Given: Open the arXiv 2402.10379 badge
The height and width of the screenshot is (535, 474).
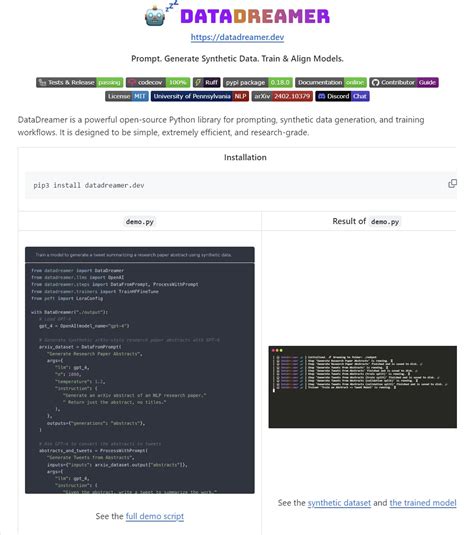Looking at the screenshot, I should (x=282, y=96).
